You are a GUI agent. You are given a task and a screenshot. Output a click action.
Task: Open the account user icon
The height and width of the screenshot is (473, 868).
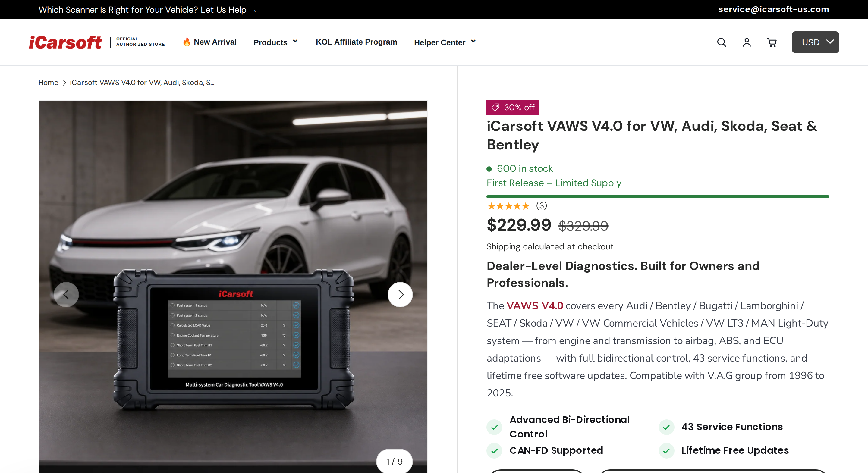click(x=747, y=42)
